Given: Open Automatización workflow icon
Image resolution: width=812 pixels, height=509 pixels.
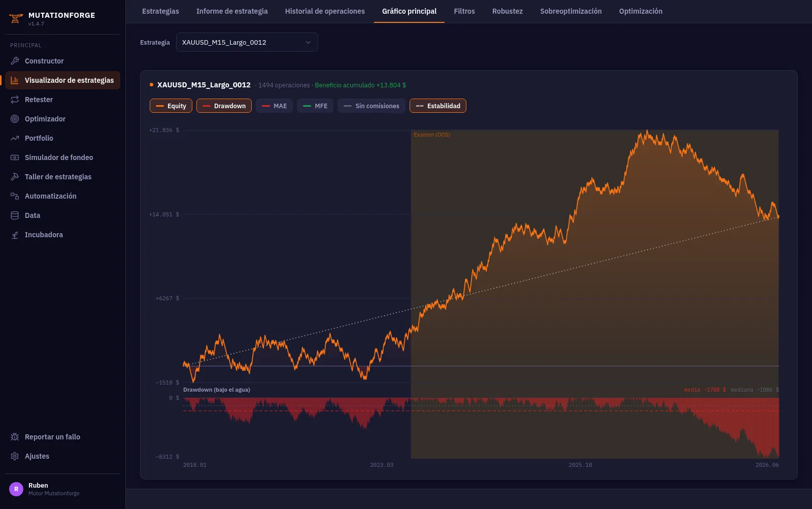Looking at the screenshot, I should [15, 196].
